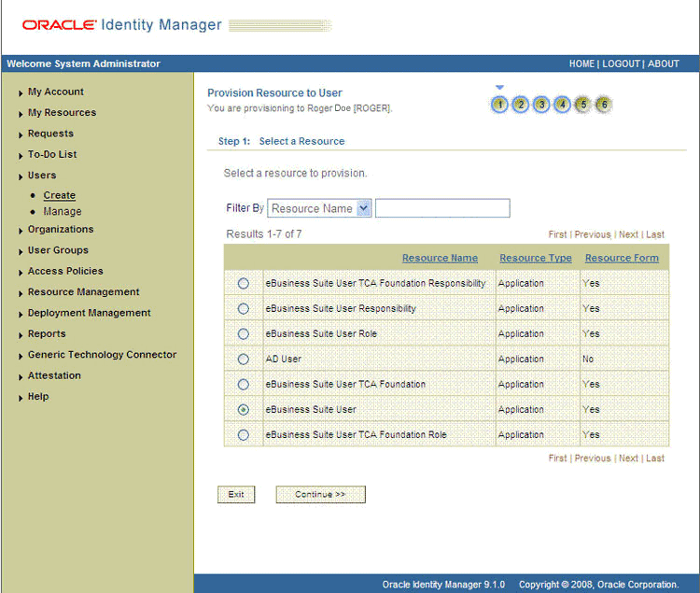Click step 1 wizard indicator circle
700x593 pixels.
[x=499, y=105]
